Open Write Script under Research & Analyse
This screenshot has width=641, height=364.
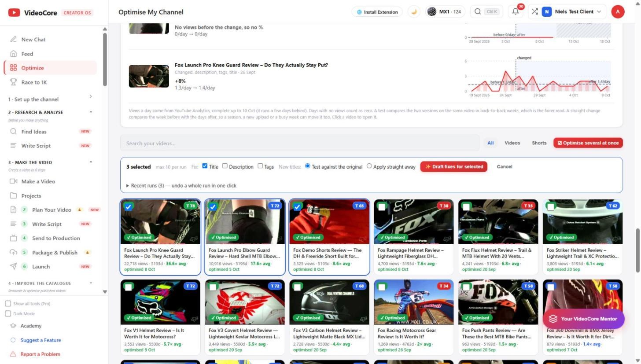(50, 146)
